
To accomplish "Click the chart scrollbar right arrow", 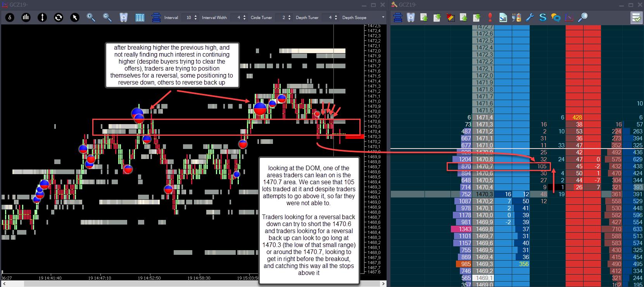I will click(x=383, y=284).
